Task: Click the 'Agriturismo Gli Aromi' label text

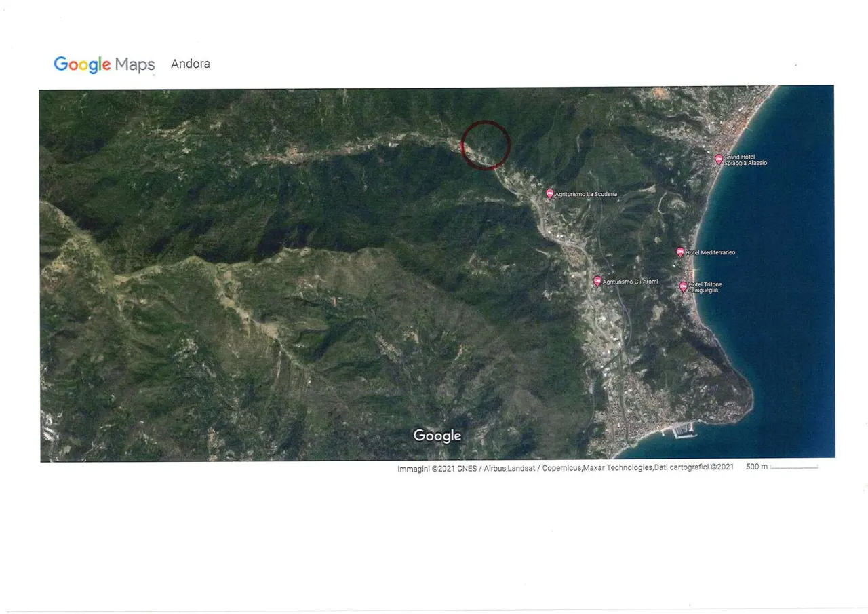Action: [x=630, y=282]
